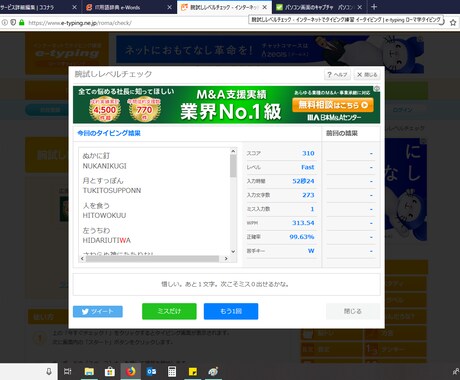Click the weak key value W

pyautogui.click(x=311, y=251)
